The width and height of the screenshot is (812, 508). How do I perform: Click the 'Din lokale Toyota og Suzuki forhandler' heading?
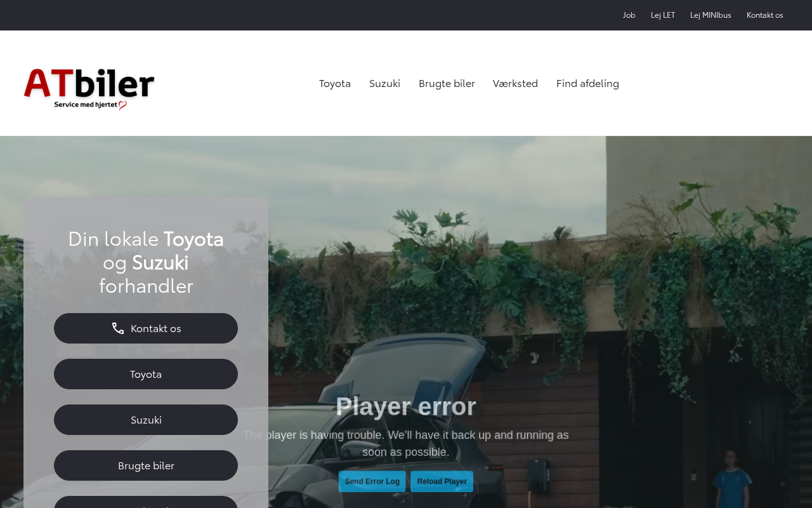tap(146, 262)
